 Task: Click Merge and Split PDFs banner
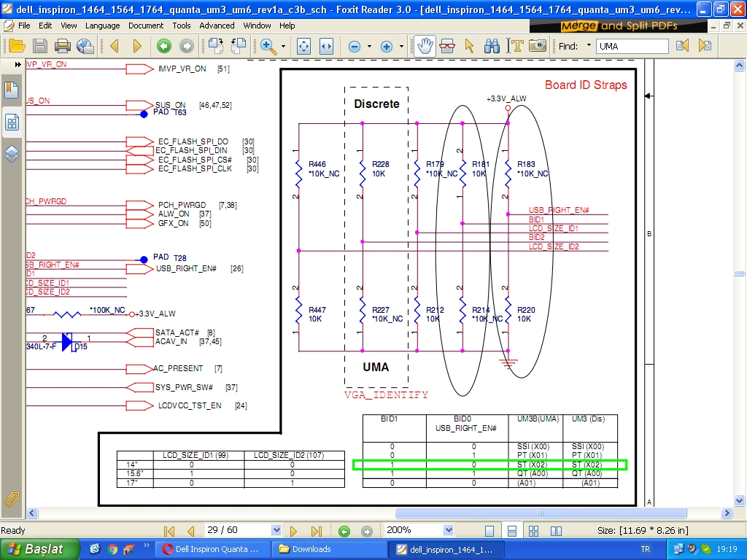point(619,26)
